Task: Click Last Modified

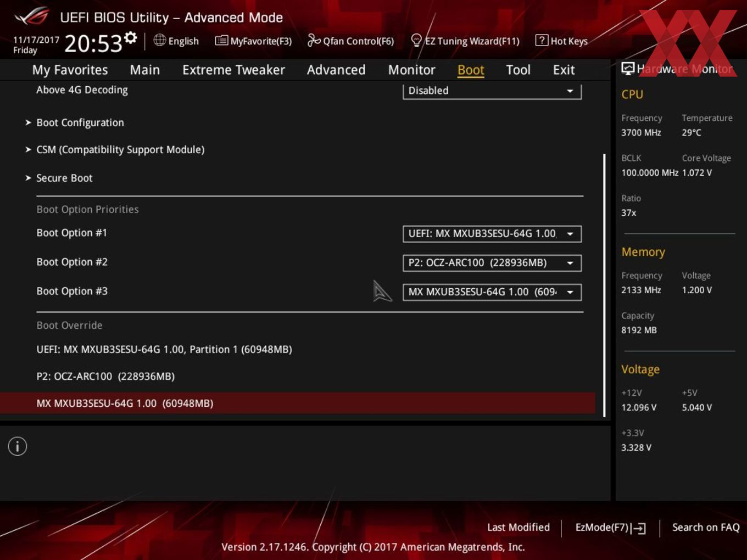Action: click(519, 527)
